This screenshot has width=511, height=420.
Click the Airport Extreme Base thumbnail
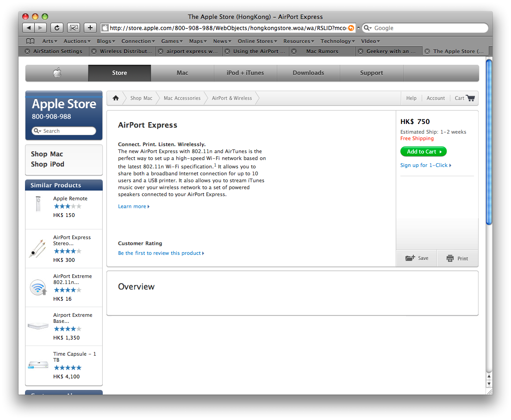(38, 326)
